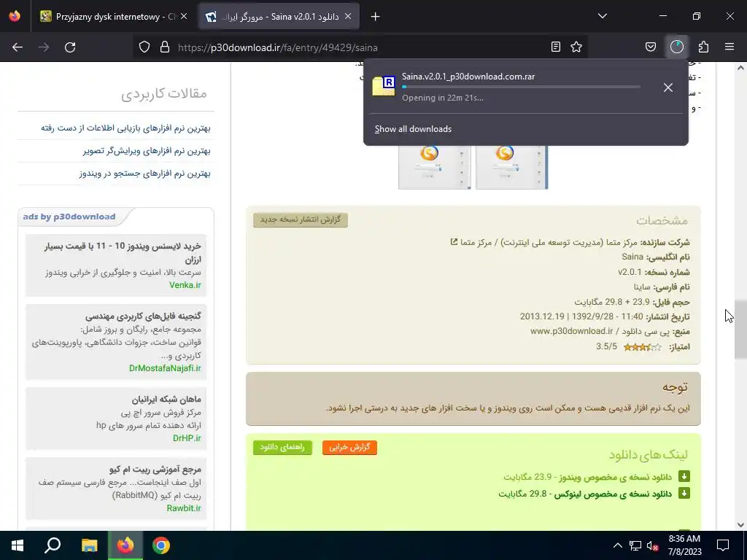Click the green download guide button
Viewport: 747px width, 560px height.
click(x=282, y=447)
